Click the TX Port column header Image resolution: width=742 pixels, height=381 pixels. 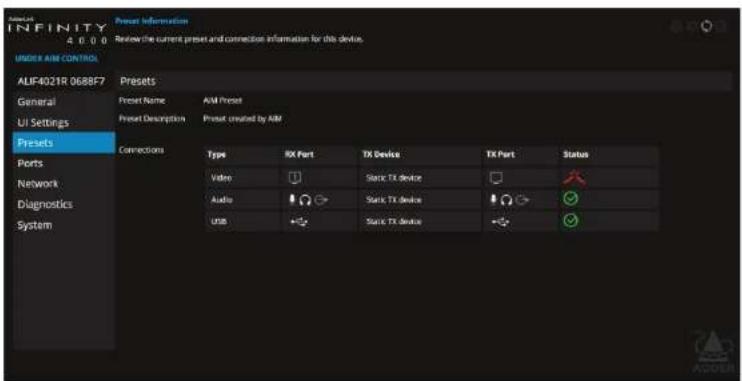coord(500,155)
